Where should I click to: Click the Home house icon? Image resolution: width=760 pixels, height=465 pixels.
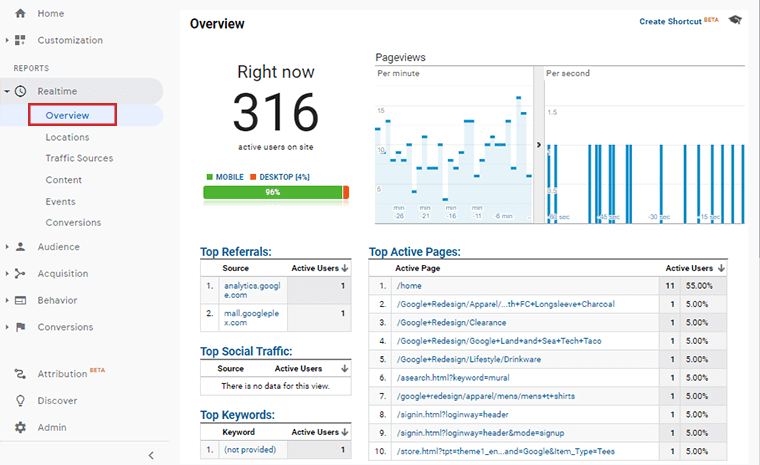[x=20, y=14]
